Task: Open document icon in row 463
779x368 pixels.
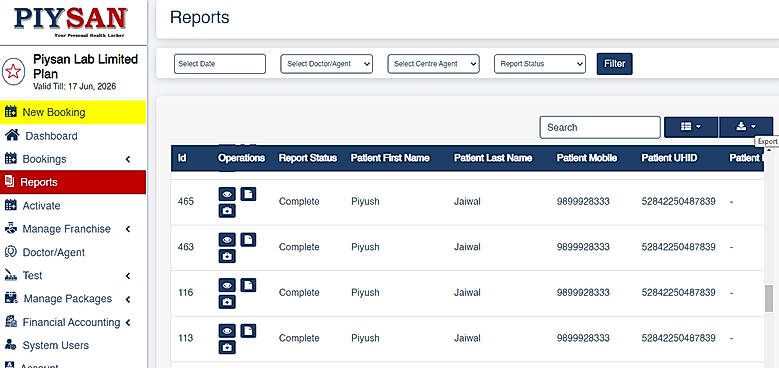Action: (248, 240)
